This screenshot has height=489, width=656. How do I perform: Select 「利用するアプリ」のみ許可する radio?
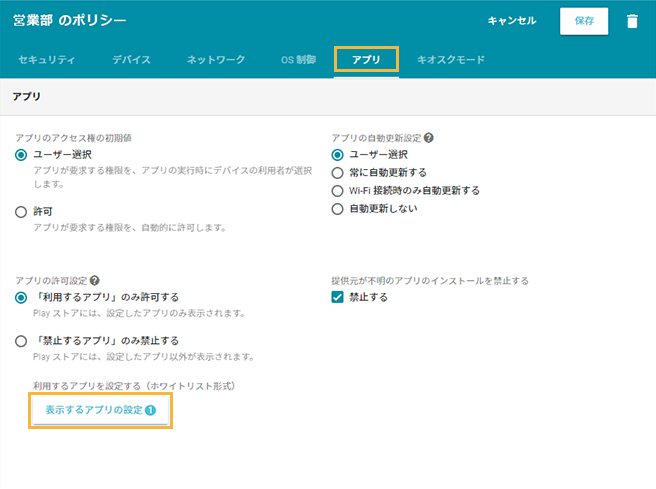click(x=21, y=298)
